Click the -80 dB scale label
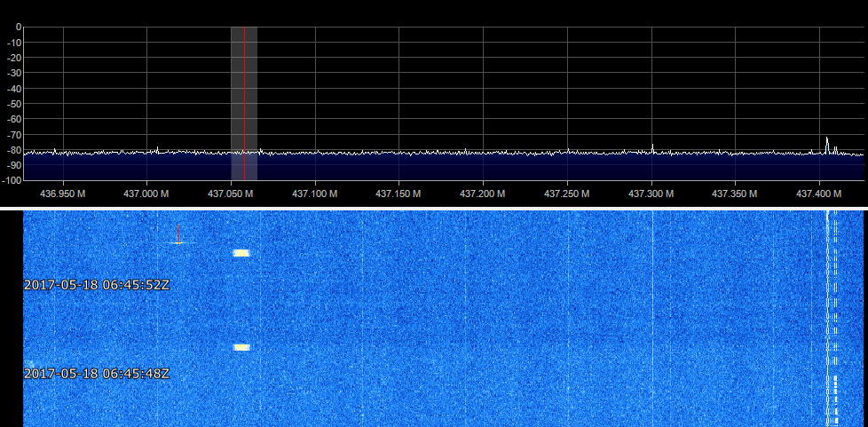868x427 pixels. coord(13,149)
